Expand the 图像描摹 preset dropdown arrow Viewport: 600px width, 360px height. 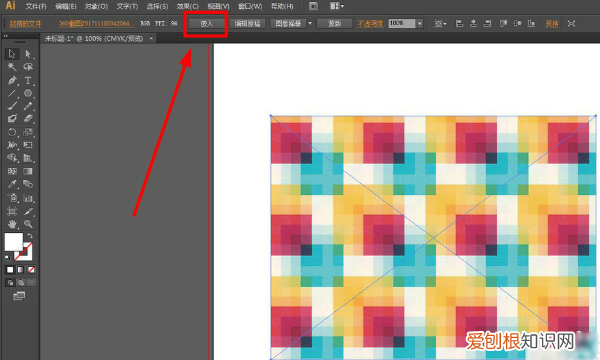pos(310,23)
